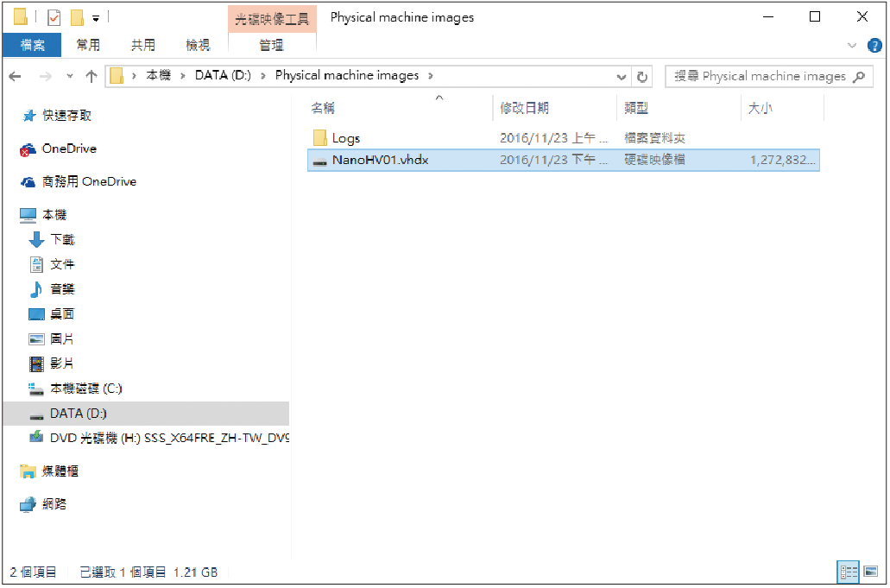The height and width of the screenshot is (588, 890).
Task: Select 網路 in navigation pane
Action: point(54,504)
